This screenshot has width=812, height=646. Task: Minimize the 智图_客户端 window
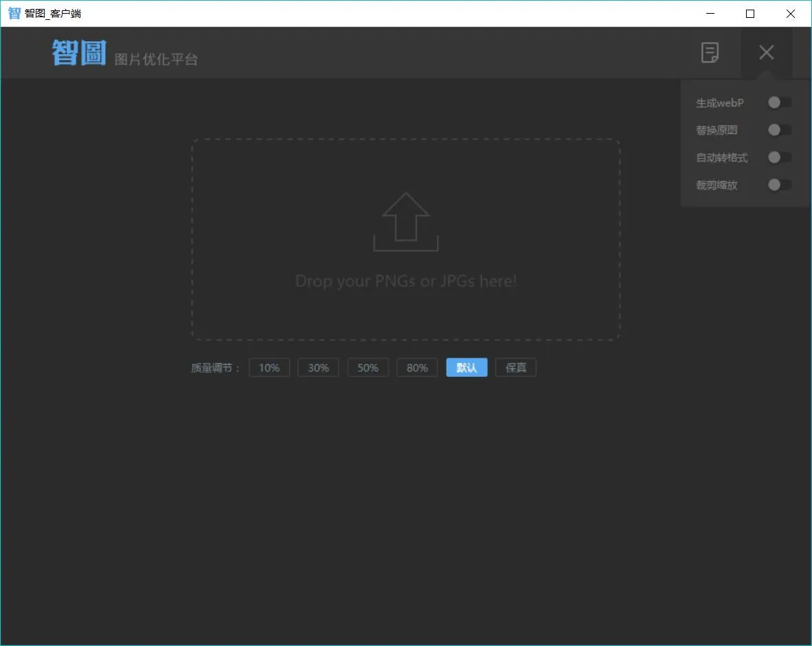click(x=710, y=14)
